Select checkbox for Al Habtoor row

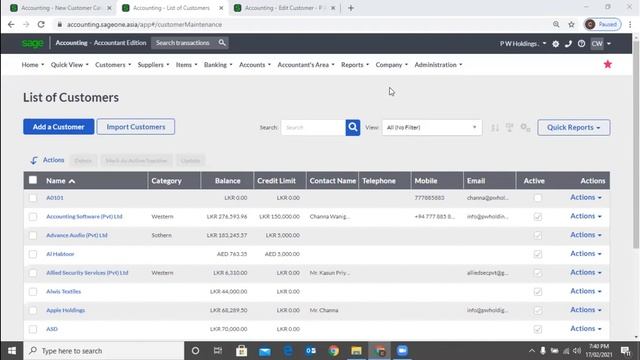(x=33, y=254)
